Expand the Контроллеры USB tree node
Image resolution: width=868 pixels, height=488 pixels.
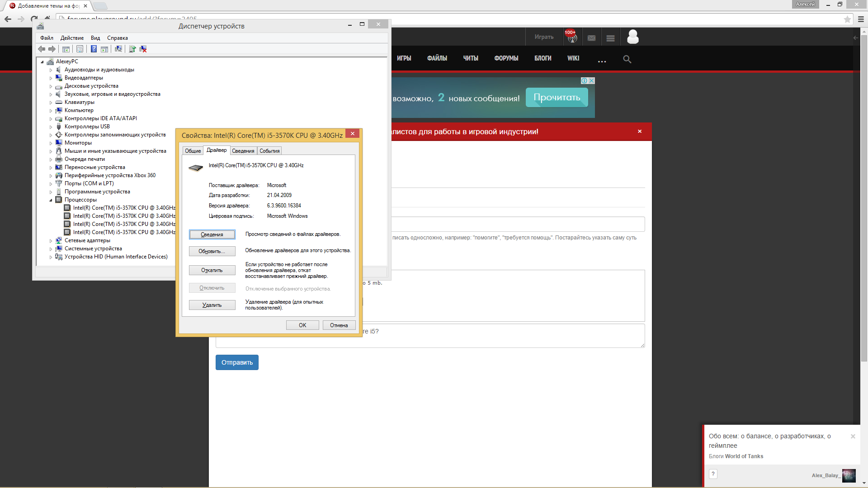pos(51,127)
